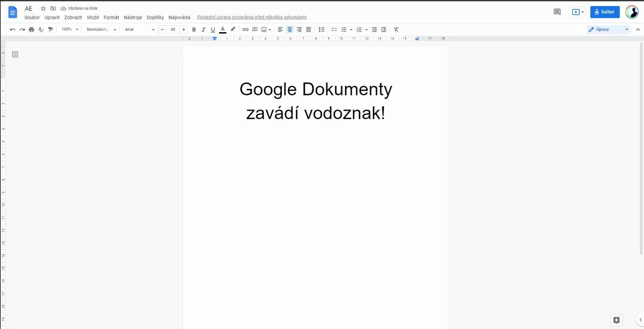Hide the menus with the collapse chevron
This screenshot has width=644, height=329.
pos(638,30)
